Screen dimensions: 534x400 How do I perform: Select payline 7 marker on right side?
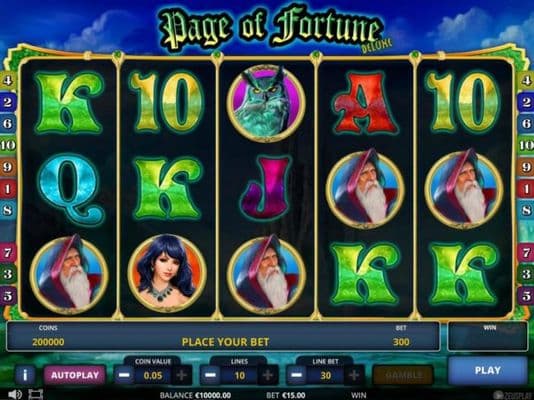[526, 253]
